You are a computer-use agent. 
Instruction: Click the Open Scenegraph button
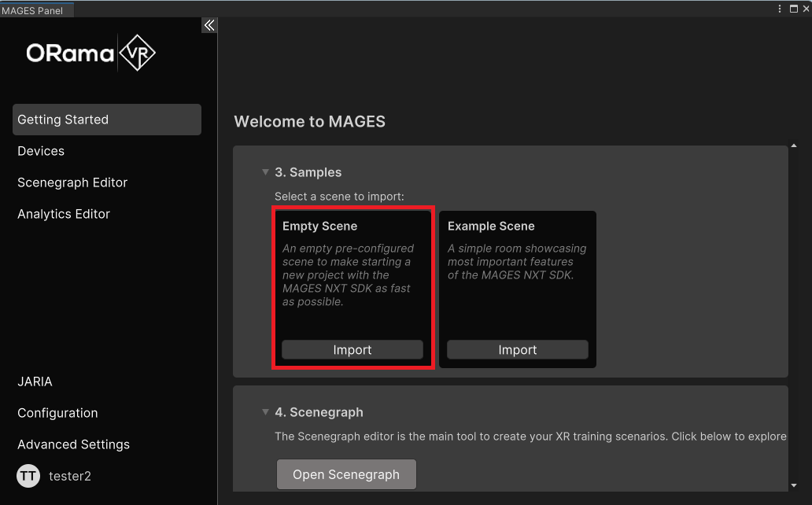tap(346, 474)
